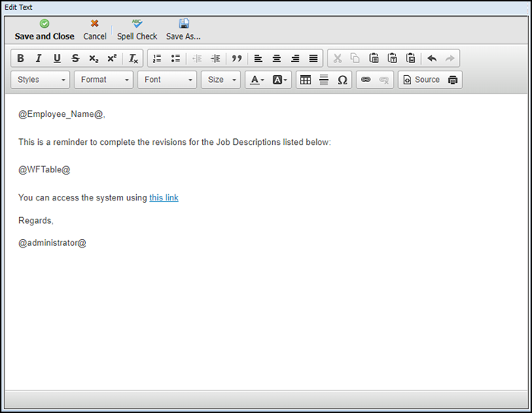
Task: Open the text color picker
Action: pos(256,80)
